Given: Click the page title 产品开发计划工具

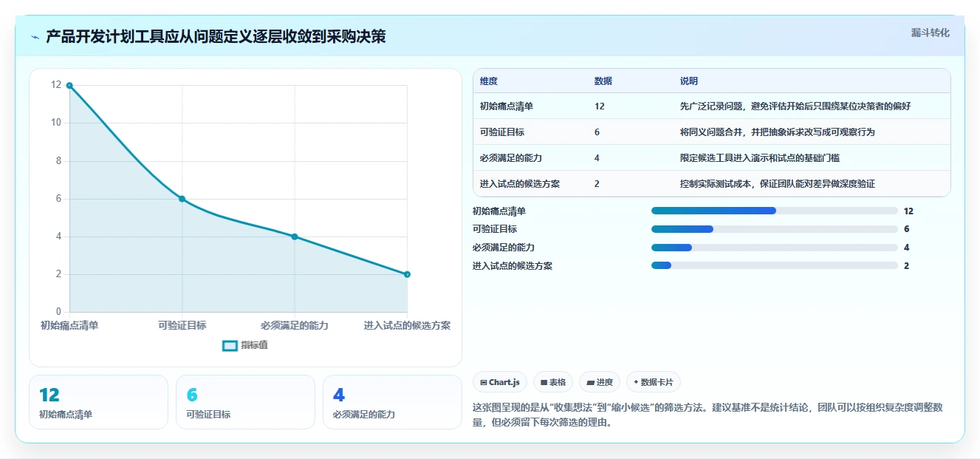Looking at the screenshot, I should coord(216,36).
